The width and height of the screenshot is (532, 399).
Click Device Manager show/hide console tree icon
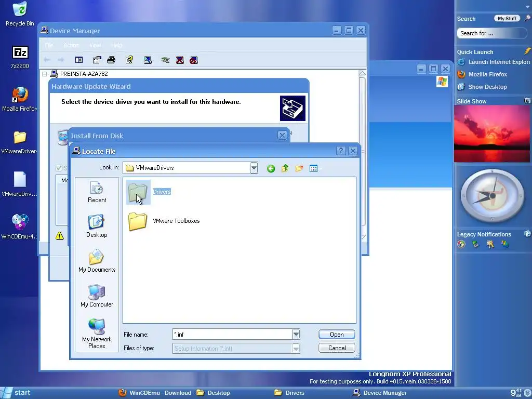79,60
